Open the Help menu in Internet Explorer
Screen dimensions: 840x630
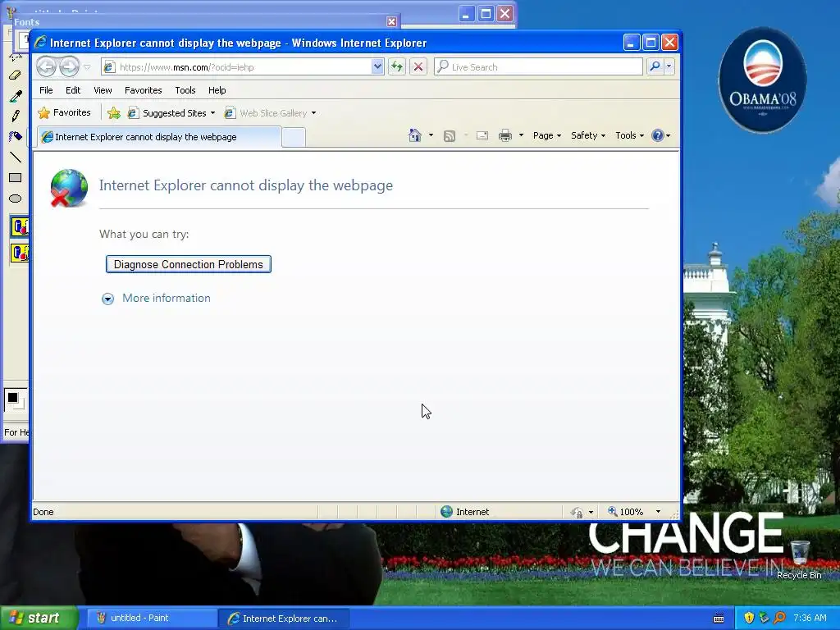click(x=217, y=90)
